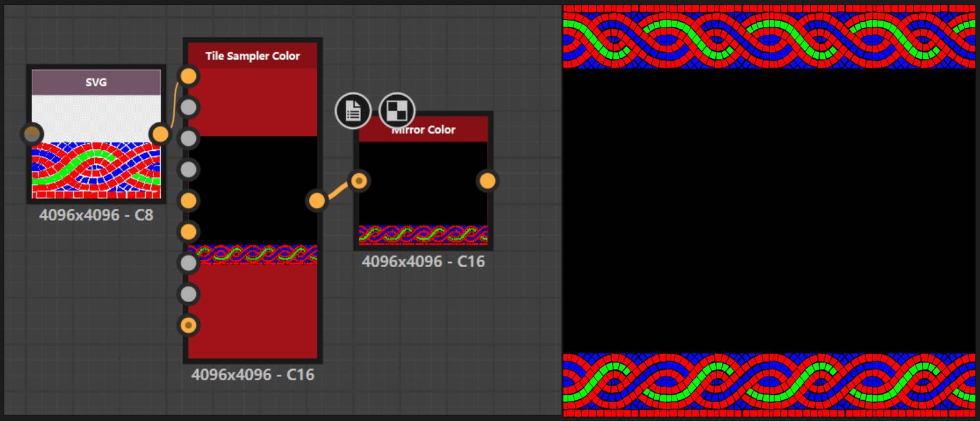Click the link between Tile Sampler and Mirror
The width and height of the screenshot is (980, 421).
338,191
